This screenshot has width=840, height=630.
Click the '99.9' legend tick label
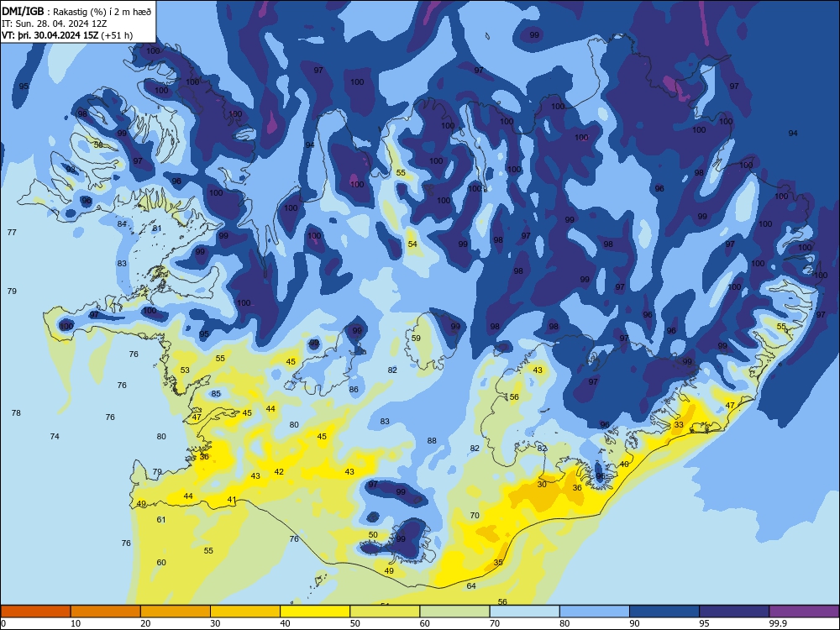777,623
